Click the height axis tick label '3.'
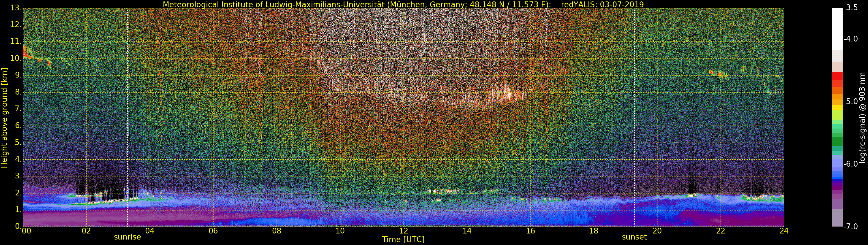Viewport: 868px width, 245px height. tap(18, 176)
